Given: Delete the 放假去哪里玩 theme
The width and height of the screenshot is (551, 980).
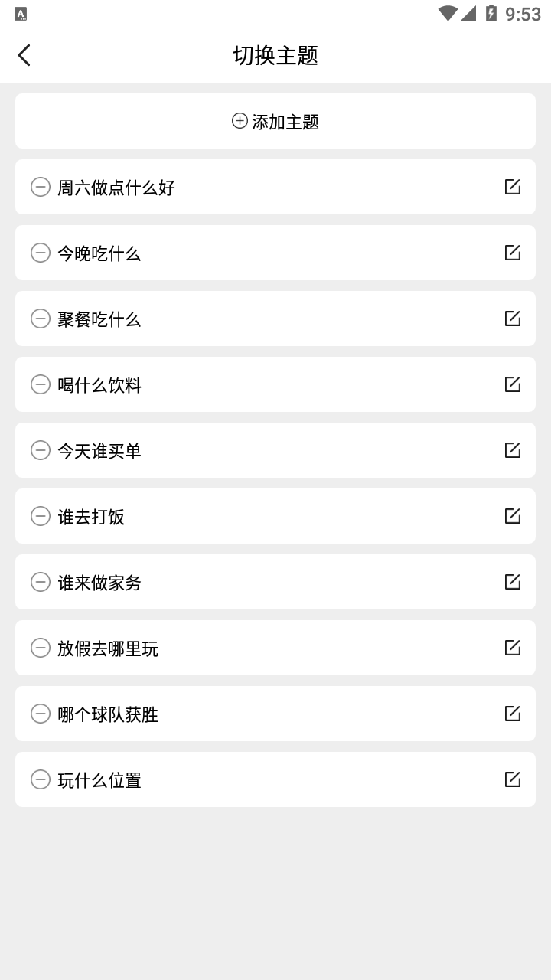Looking at the screenshot, I should [x=41, y=648].
